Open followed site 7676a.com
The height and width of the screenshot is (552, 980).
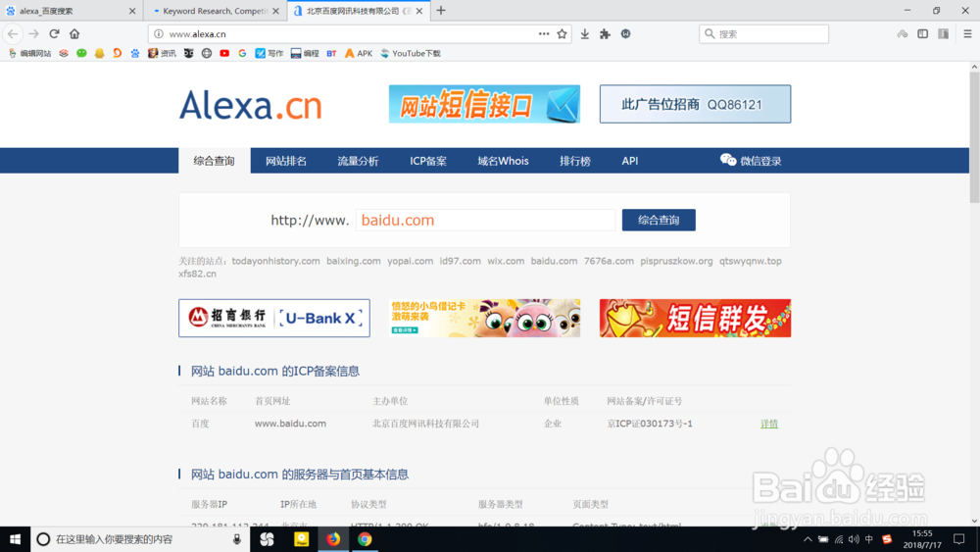[x=609, y=262]
